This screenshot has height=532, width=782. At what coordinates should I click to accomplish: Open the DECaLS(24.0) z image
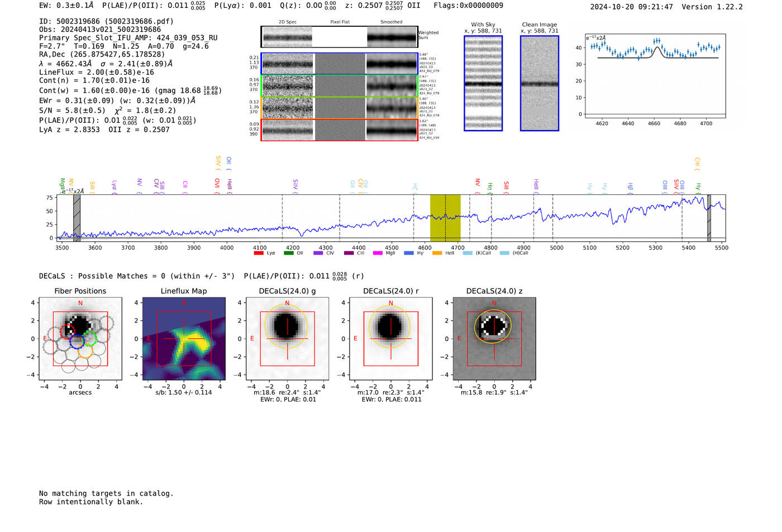(494, 339)
